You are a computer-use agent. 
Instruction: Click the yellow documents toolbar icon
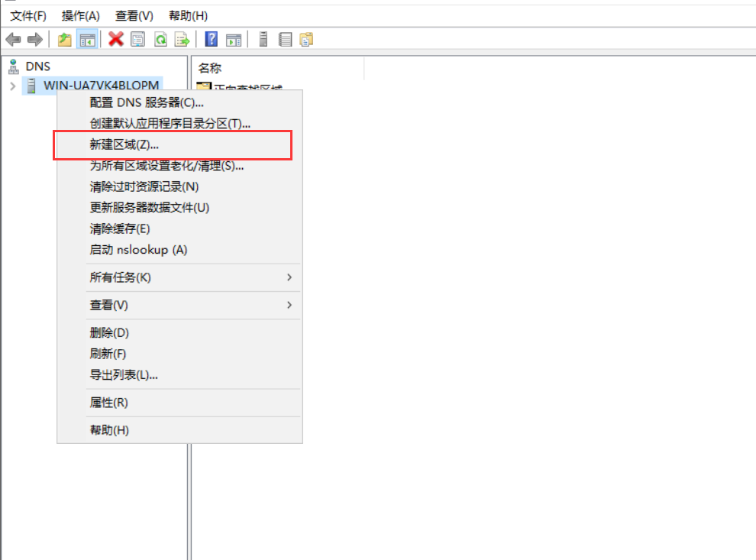pos(306,39)
